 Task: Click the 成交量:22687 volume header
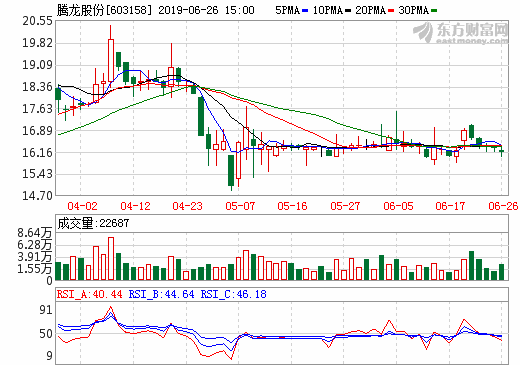click(x=93, y=223)
